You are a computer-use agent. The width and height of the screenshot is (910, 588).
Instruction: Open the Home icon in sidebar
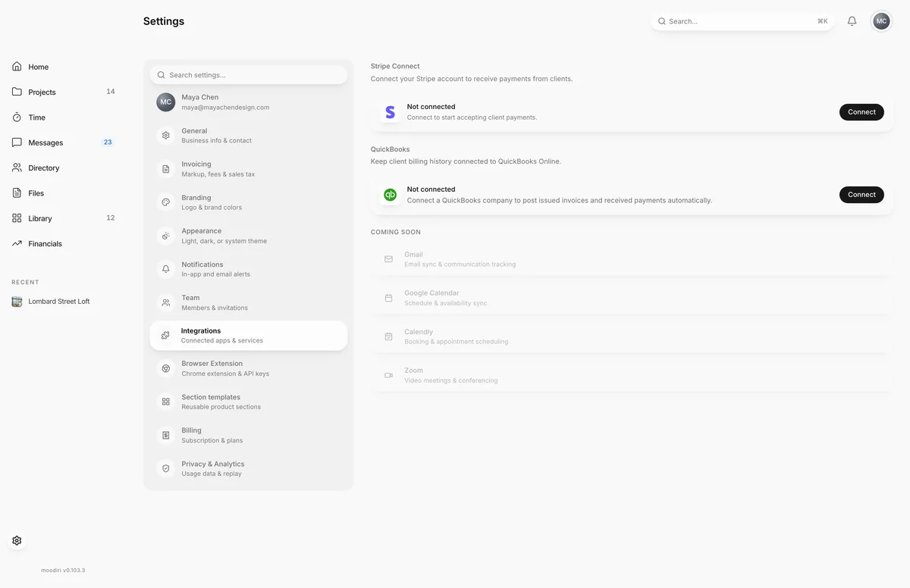pos(17,67)
